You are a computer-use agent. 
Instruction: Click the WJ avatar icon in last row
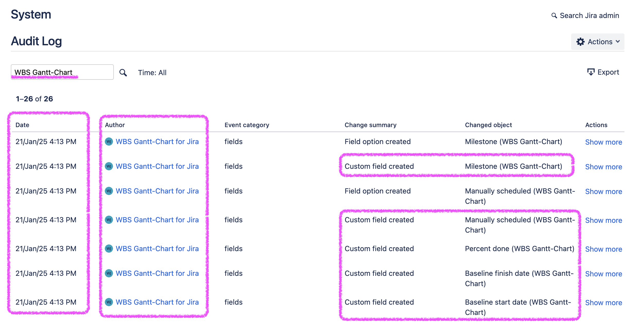tap(109, 302)
